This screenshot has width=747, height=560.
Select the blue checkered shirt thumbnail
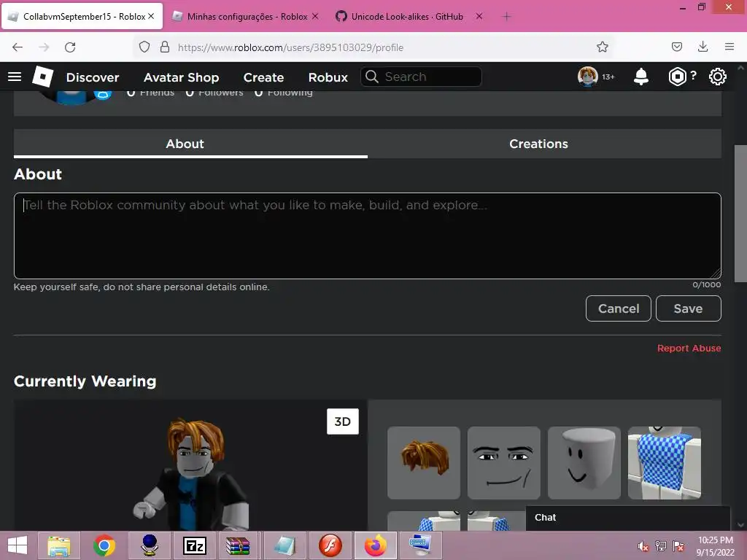tap(664, 463)
